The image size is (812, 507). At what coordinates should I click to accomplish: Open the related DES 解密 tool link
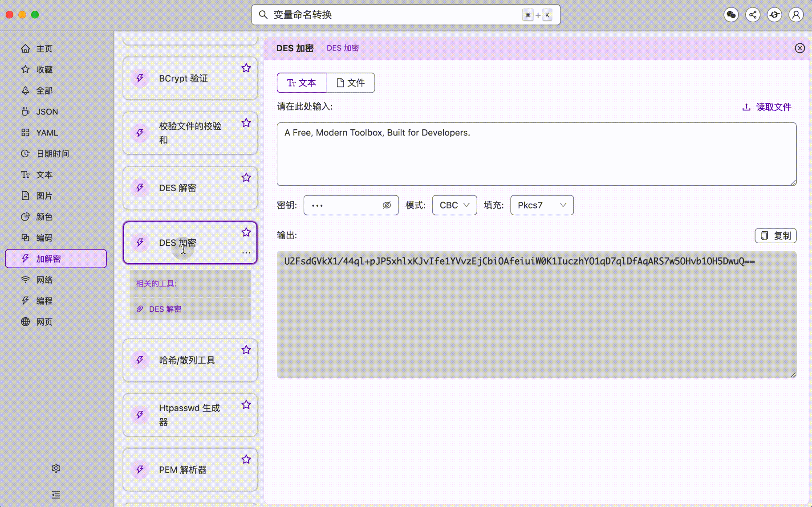tap(165, 309)
